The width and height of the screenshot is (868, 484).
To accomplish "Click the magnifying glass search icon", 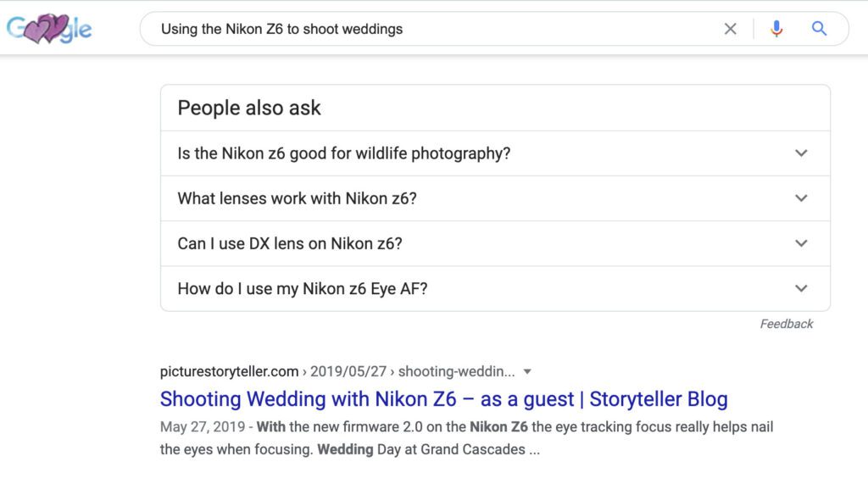I will pyautogui.click(x=819, y=29).
